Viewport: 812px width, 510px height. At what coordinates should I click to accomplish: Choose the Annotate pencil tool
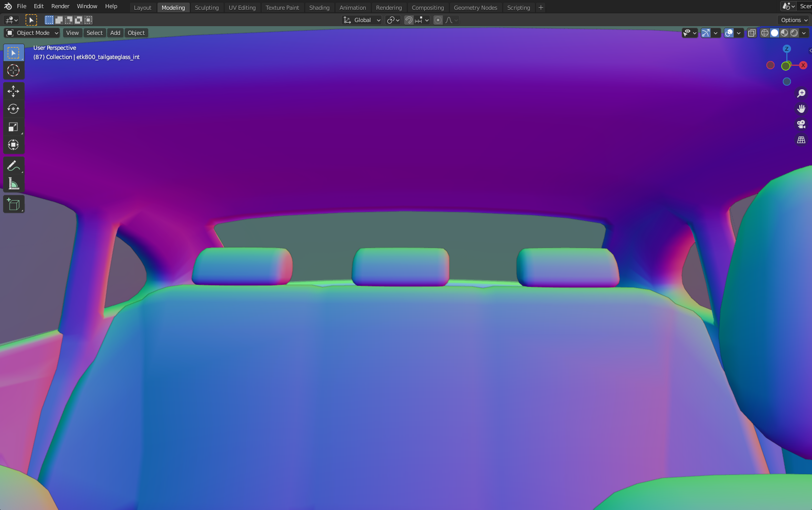pos(14,166)
